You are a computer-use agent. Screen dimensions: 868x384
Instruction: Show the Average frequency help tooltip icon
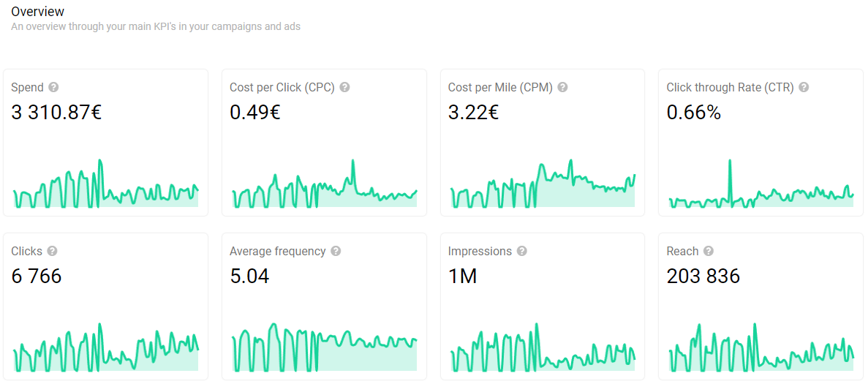pyautogui.click(x=336, y=251)
